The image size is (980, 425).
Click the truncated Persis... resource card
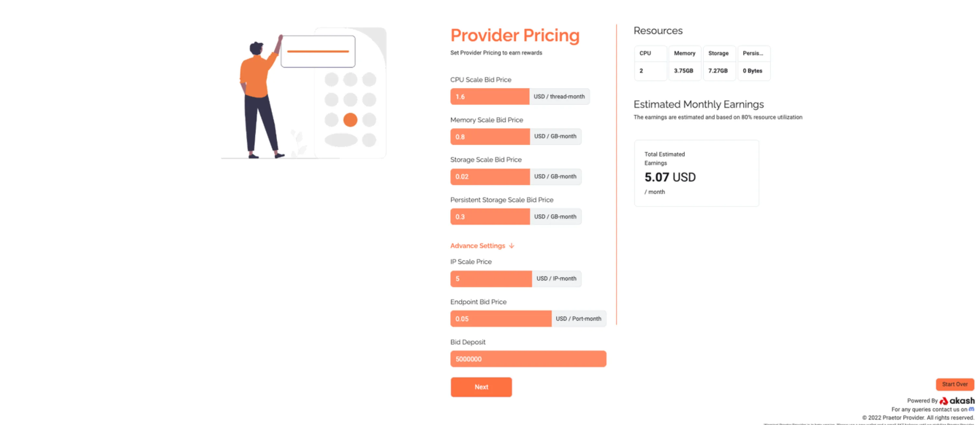coord(754,63)
